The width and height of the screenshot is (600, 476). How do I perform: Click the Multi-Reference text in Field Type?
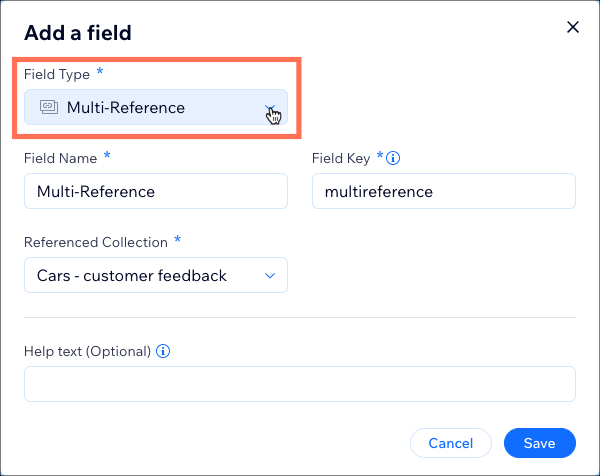[x=126, y=108]
